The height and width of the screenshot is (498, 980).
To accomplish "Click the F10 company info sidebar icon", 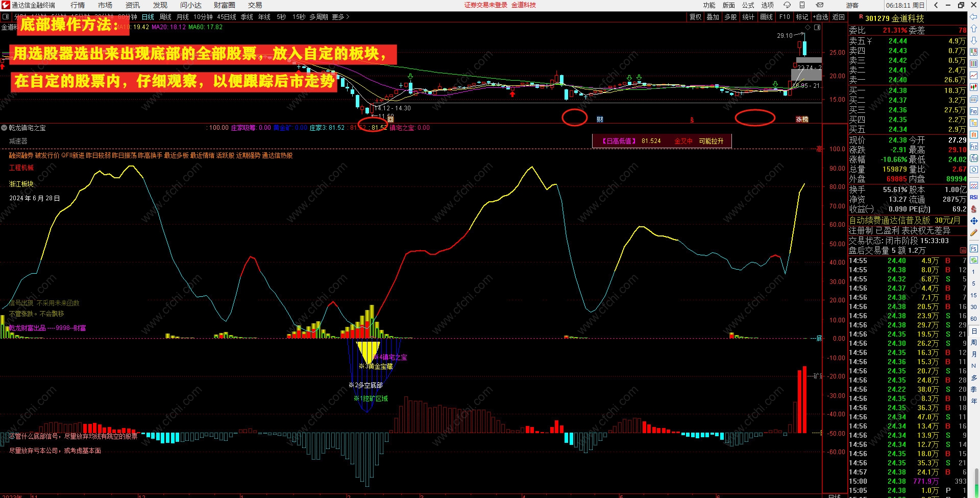I will [x=974, y=111].
